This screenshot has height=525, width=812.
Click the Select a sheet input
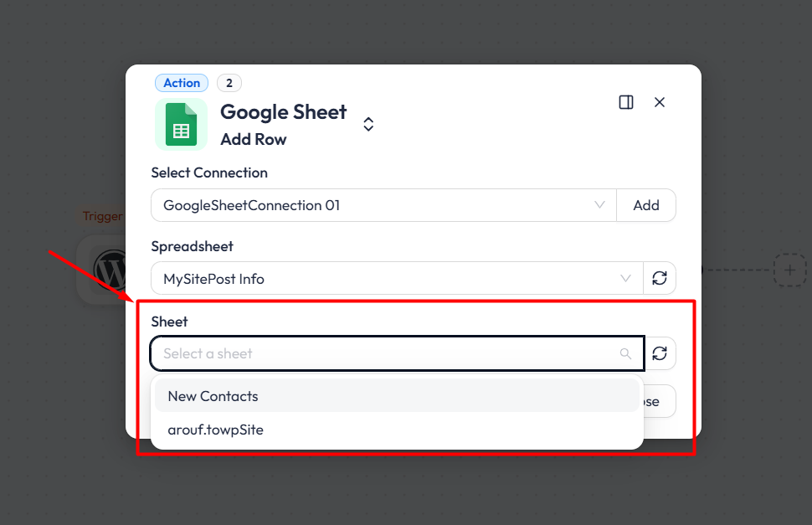pos(397,353)
